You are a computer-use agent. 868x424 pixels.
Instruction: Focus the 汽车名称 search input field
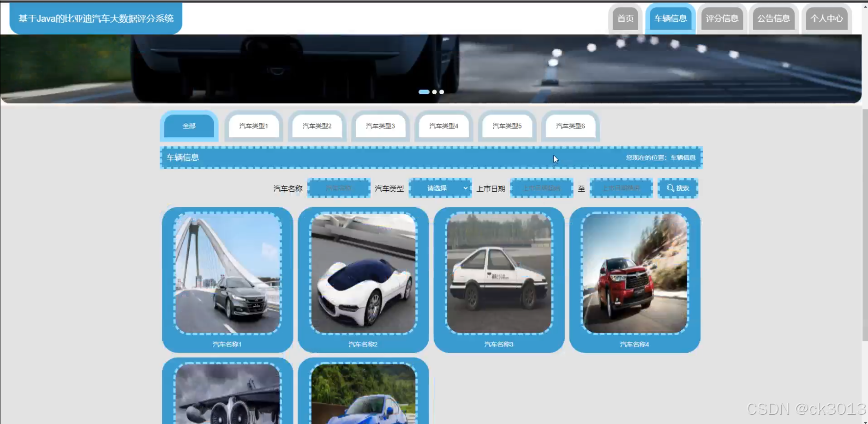(339, 188)
